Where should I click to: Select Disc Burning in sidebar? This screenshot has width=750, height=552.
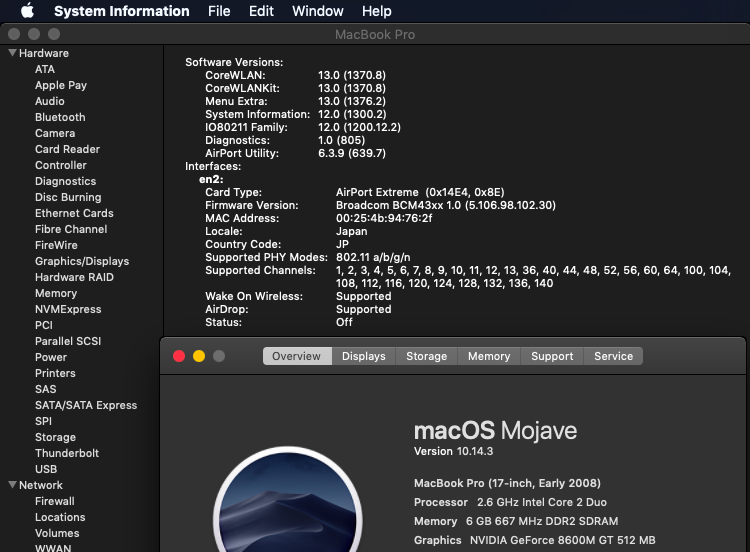68,197
